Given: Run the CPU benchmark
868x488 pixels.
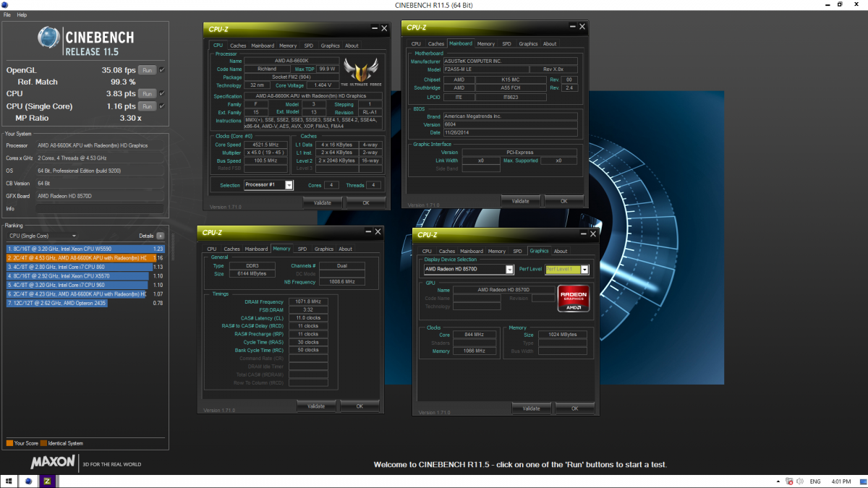Looking at the screenshot, I should [147, 93].
